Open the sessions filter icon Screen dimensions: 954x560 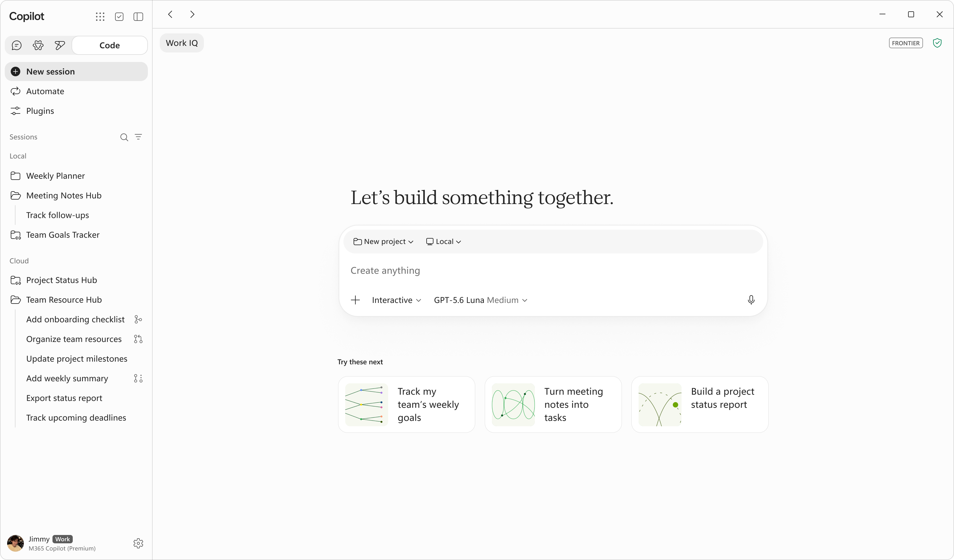pos(139,137)
